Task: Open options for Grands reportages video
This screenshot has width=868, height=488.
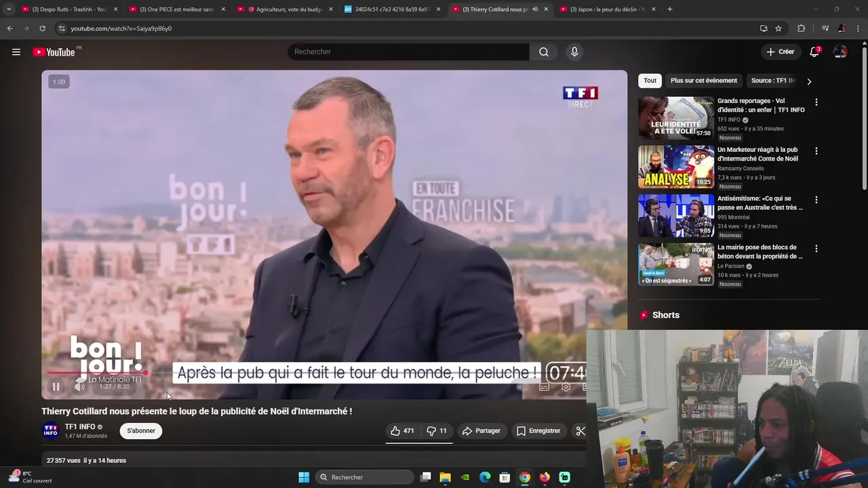Action: click(816, 102)
